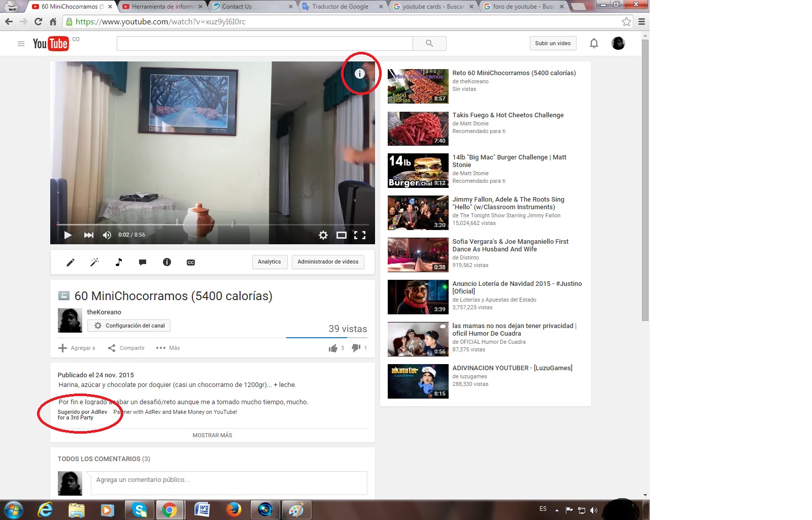Viewport: 812px width, 520px height.
Task: Click the address bar URL
Action: [160, 22]
